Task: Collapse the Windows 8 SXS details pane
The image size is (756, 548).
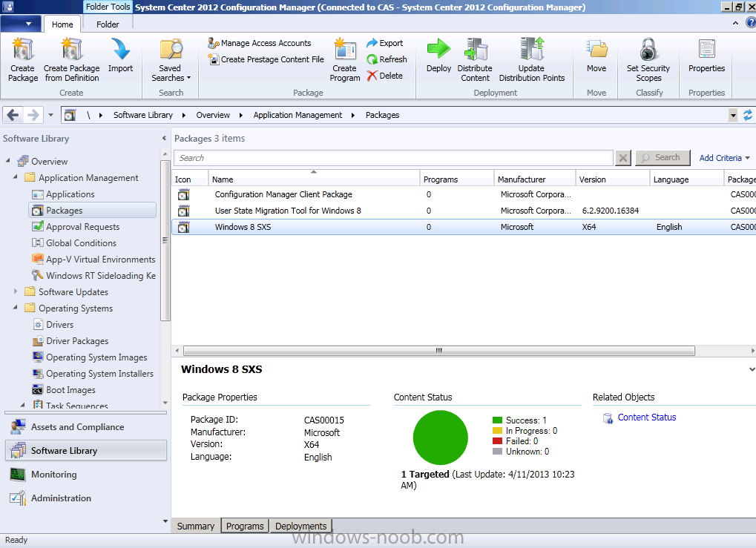Action: pos(752,369)
